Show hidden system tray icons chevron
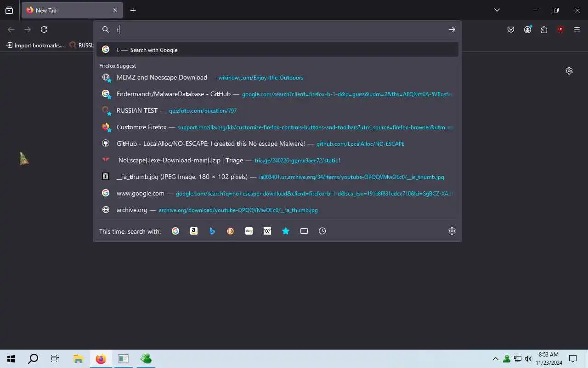 pos(495,359)
